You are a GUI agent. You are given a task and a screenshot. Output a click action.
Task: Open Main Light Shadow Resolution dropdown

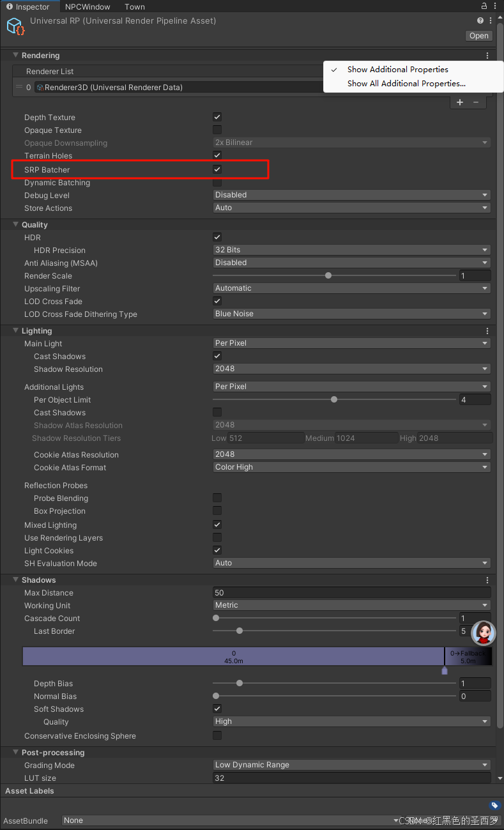coord(352,369)
